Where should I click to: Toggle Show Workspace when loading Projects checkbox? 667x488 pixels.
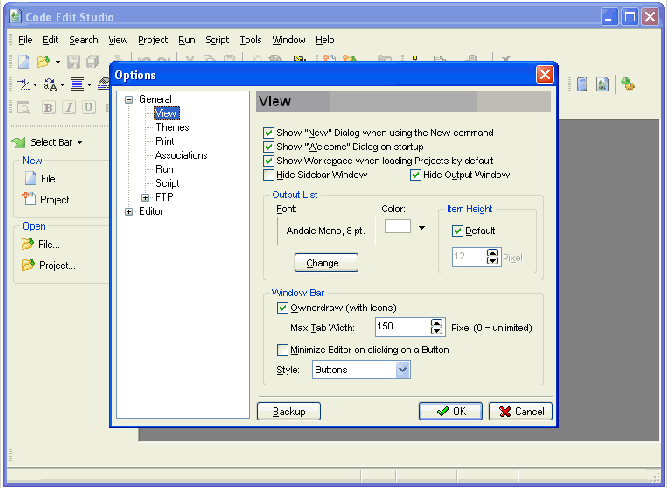[x=268, y=161]
